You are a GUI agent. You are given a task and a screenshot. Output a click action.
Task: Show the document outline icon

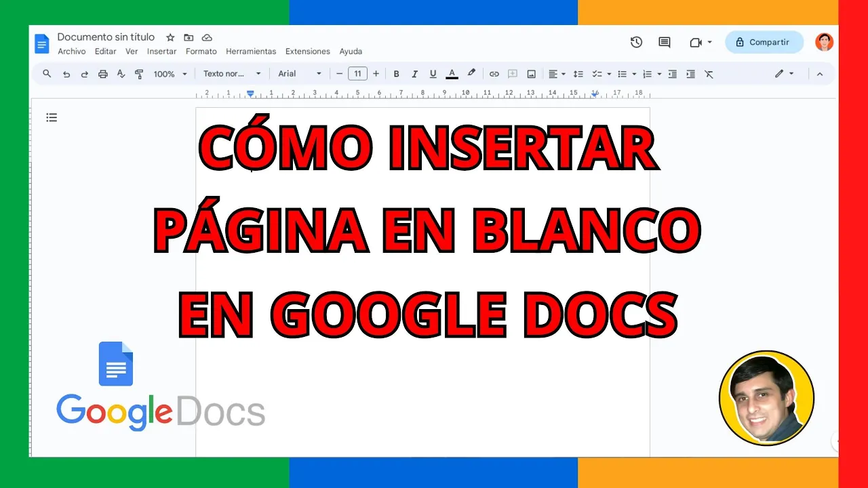(52, 118)
